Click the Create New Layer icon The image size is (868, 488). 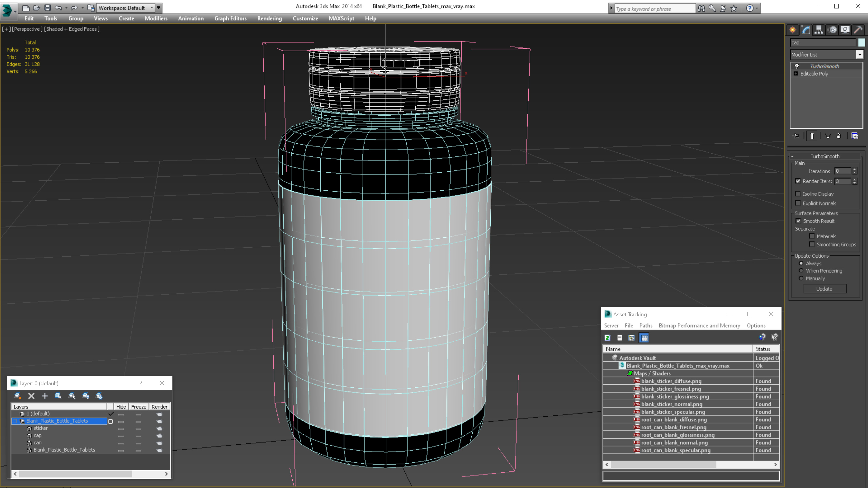(x=17, y=396)
